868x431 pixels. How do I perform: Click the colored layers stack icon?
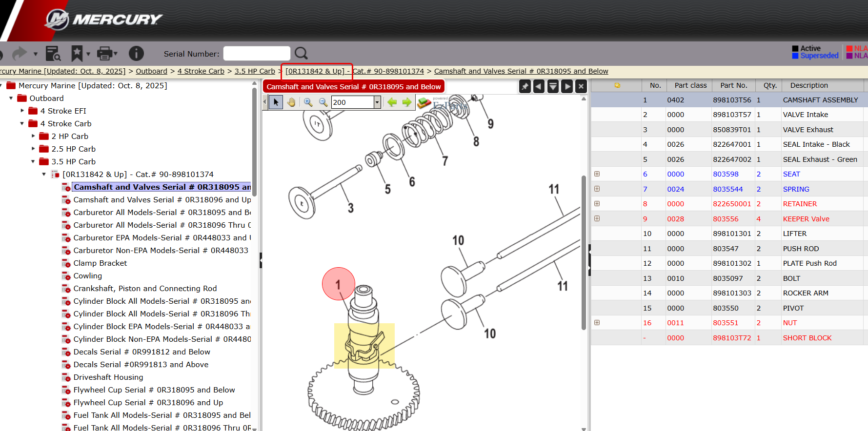[424, 102]
